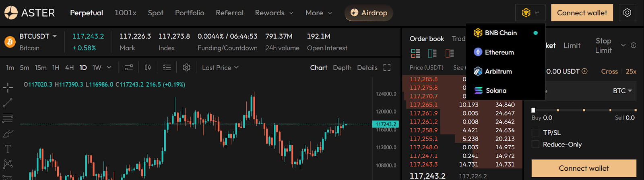Select the trend line drawing tool
Viewport: 644px width, 180px height.
coord(8,103)
